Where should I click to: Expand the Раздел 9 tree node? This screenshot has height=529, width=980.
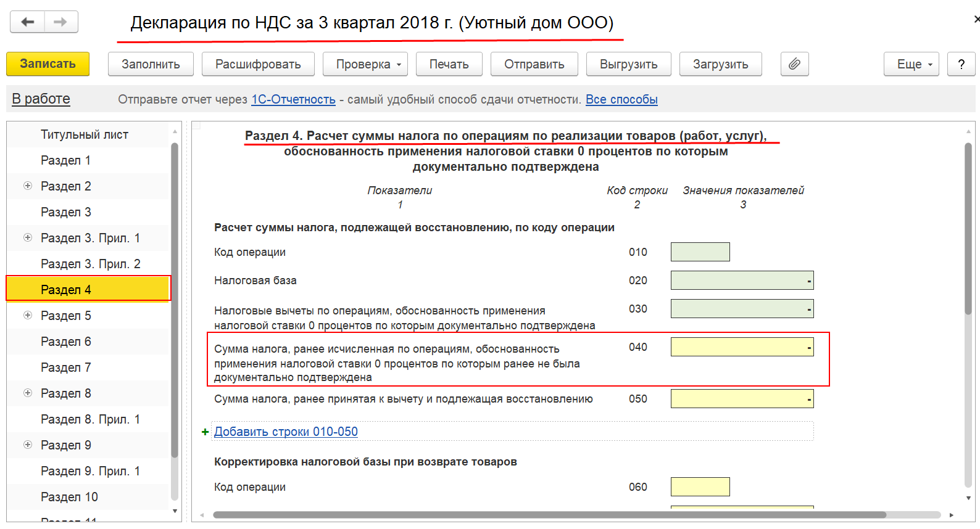pyautogui.click(x=28, y=445)
